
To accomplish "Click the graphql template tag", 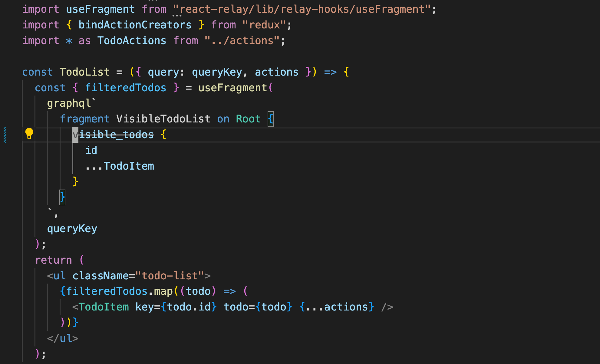I will coord(69,103).
